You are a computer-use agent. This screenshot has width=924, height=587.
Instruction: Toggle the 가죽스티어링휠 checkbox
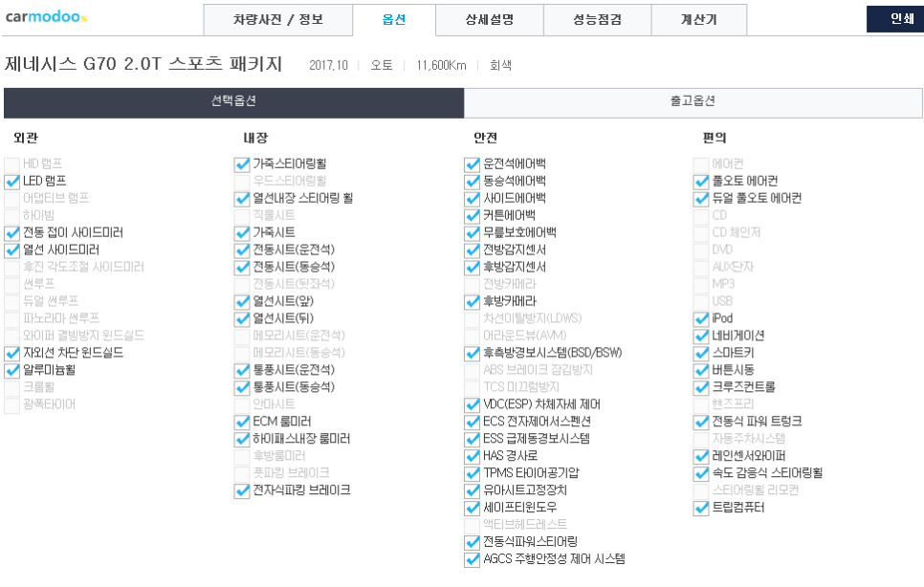pos(242,164)
